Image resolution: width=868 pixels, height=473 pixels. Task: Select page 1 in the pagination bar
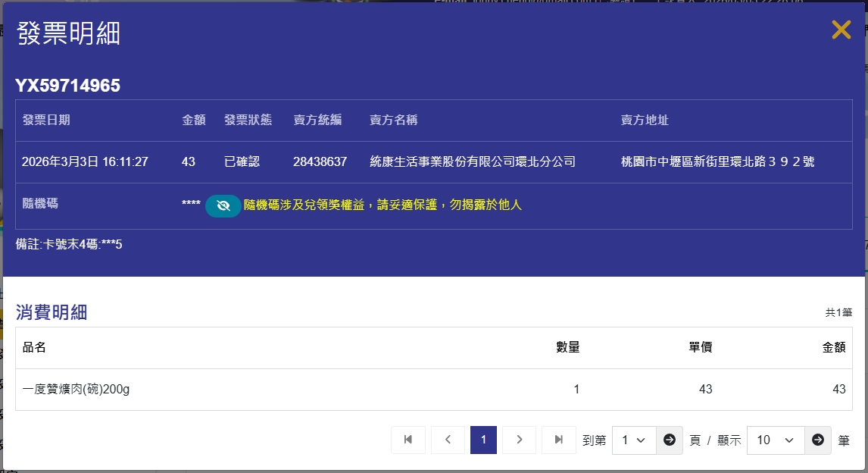[x=483, y=440]
